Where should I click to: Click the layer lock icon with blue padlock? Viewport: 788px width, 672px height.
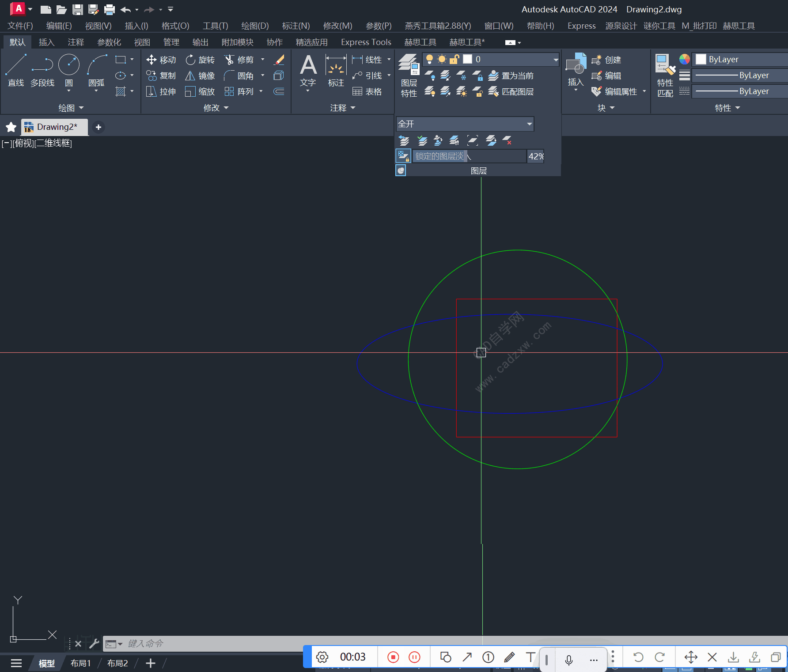[x=477, y=76]
